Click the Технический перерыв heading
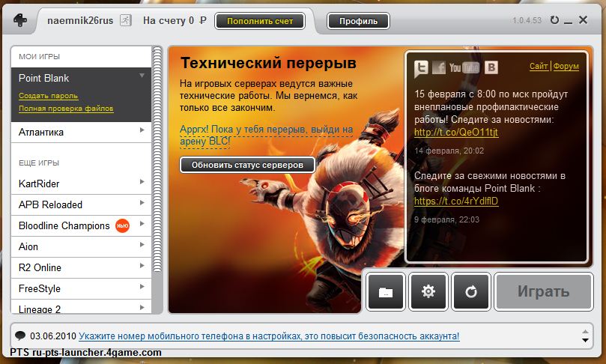This screenshot has width=606, height=364. [268, 63]
